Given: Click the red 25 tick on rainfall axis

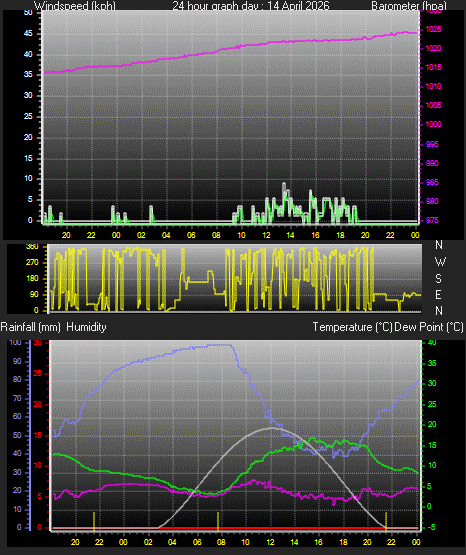Looking at the screenshot, I should pyautogui.click(x=38, y=374).
